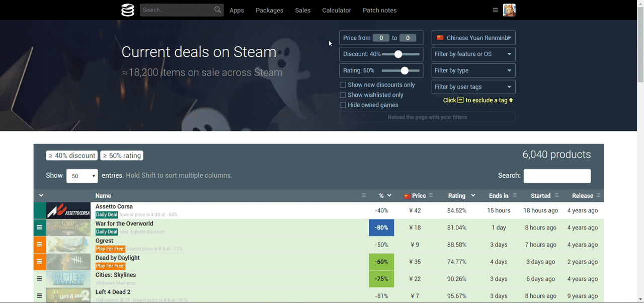Click the ¥ 42 price cell

pos(415,210)
